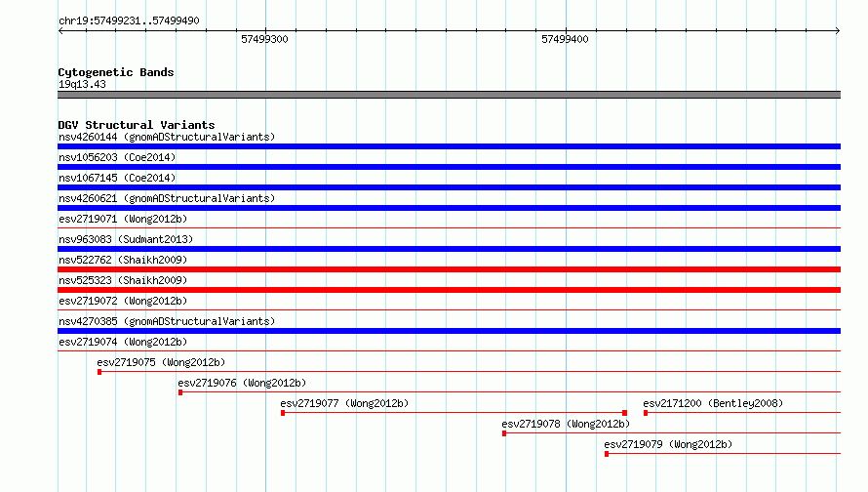Image resolution: width=868 pixels, height=492 pixels.
Task: Click red start marker of esv2719075
Action: click(99, 372)
